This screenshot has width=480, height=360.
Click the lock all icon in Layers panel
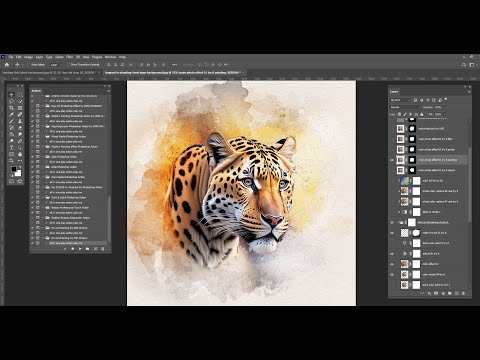click(422, 114)
